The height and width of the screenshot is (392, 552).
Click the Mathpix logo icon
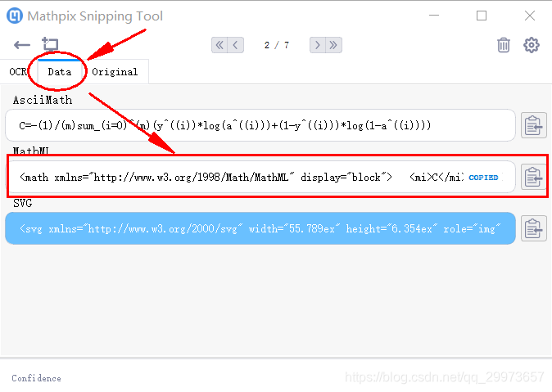[15, 16]
